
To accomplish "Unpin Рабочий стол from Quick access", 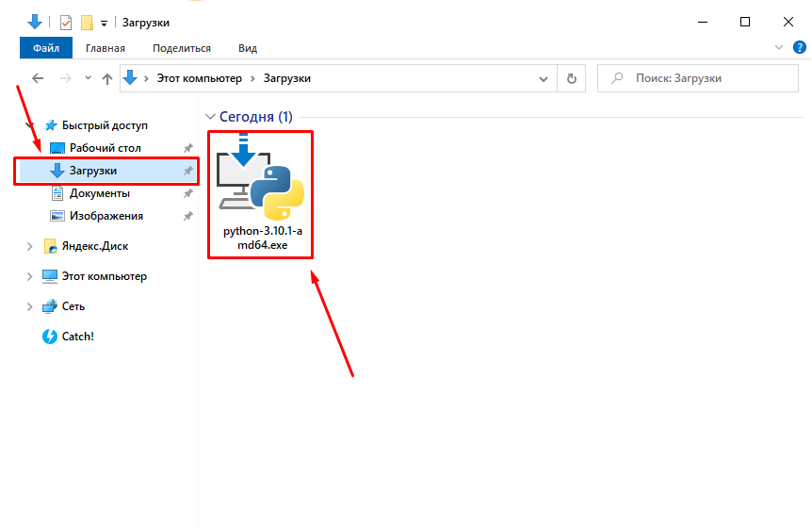I will pos(188,148).
